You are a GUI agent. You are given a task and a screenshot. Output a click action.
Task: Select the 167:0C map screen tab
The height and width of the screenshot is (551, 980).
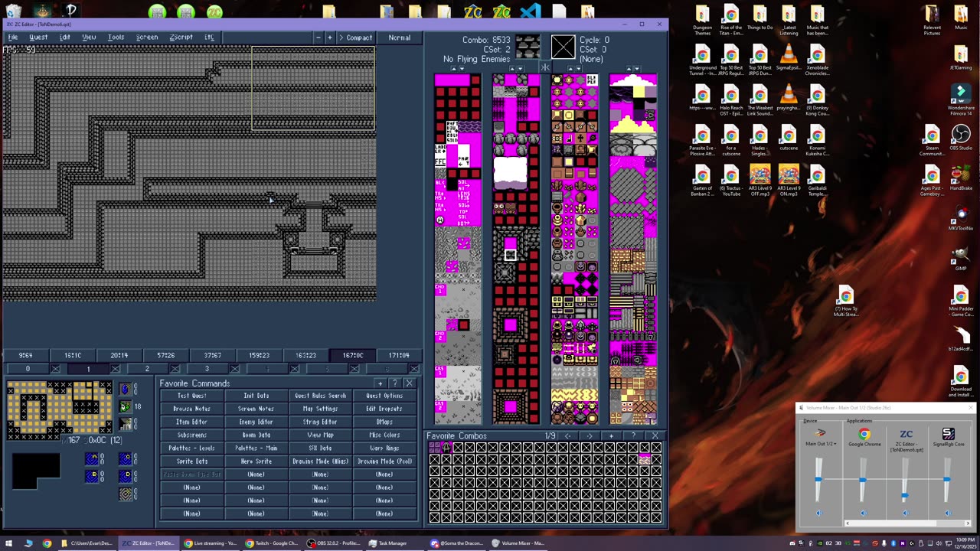(x=353, y=355)
